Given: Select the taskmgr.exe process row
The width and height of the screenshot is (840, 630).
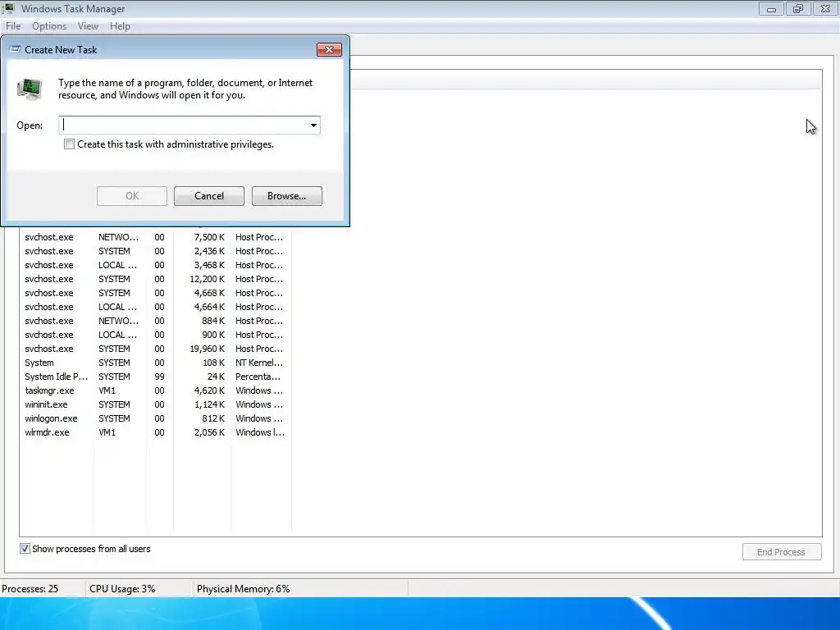Looking at the screenshot, I should click(155, 390).
